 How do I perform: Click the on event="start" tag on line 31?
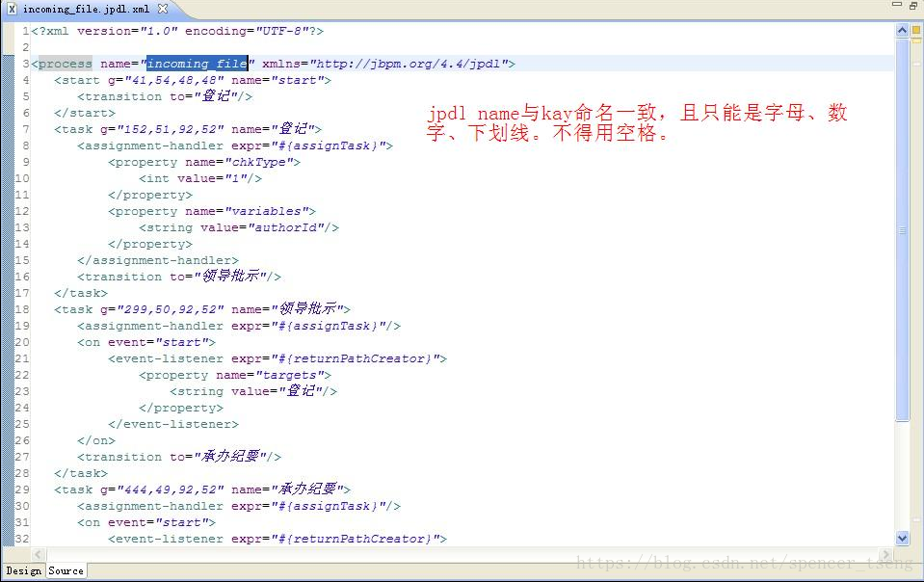tap(146, 522)
